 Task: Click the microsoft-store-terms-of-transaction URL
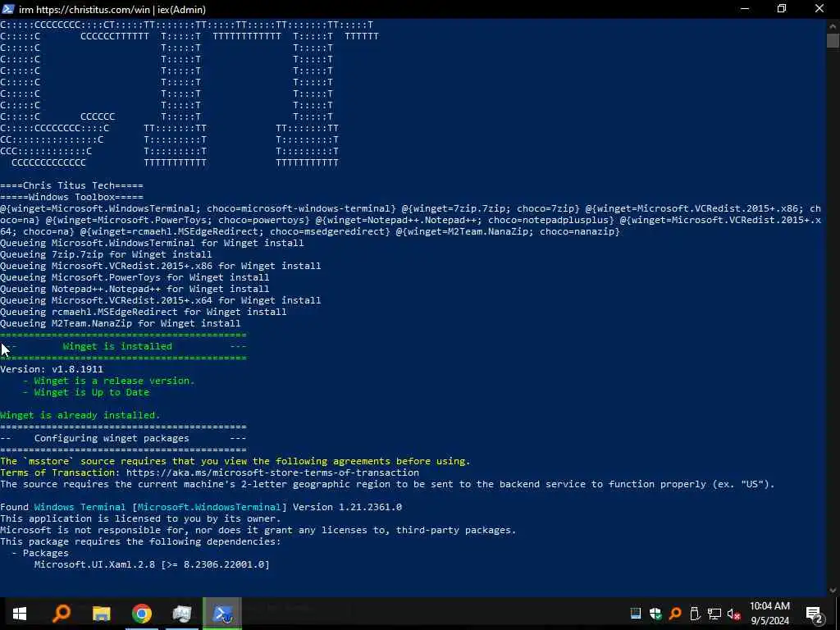(272, 472)
